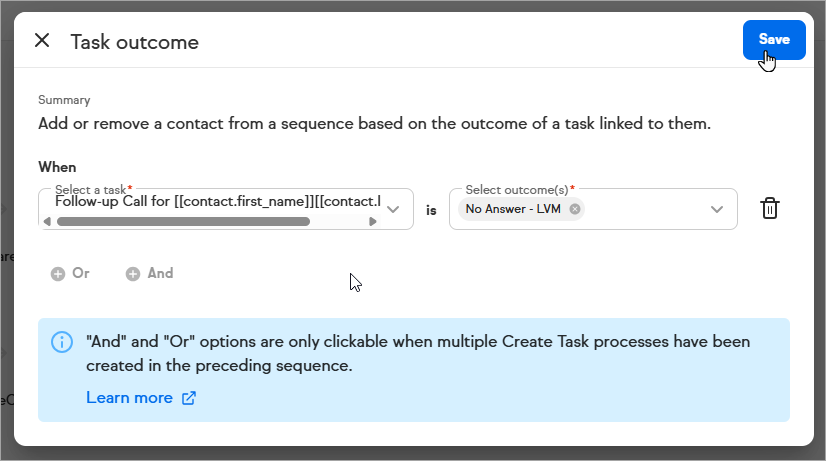826x461 pixels.
Task: Close the Task outcome dialog with X
Action: click(x=42, y=41)
